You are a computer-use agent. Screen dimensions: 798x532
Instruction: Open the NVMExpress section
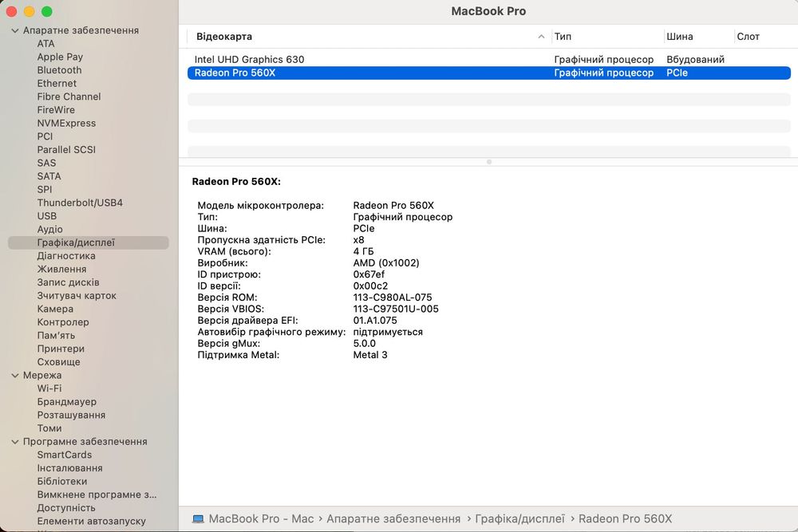tap(66, 123)
